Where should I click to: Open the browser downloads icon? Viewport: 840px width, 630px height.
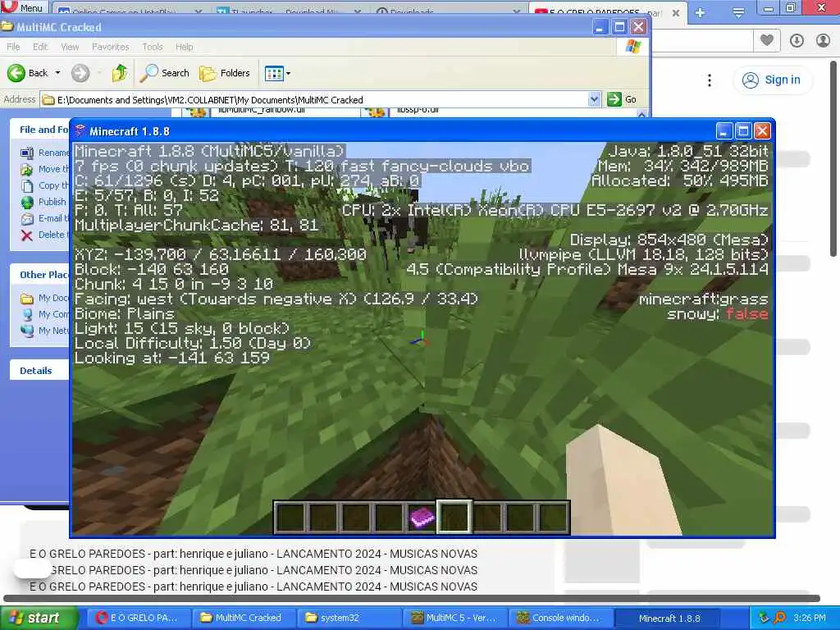click(797, 40)
